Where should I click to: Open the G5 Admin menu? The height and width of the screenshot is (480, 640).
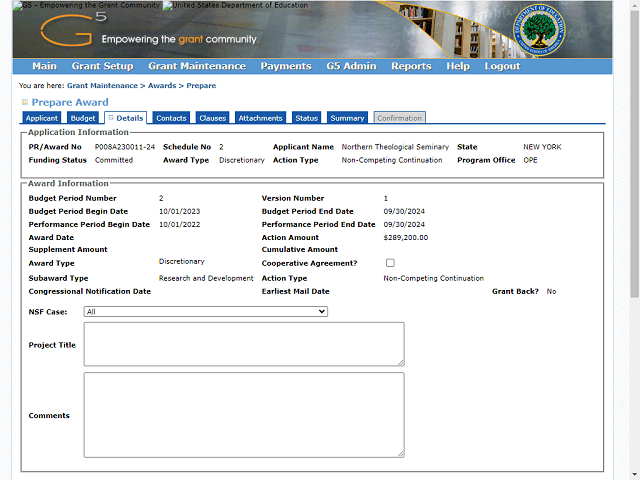pos(350,66)
